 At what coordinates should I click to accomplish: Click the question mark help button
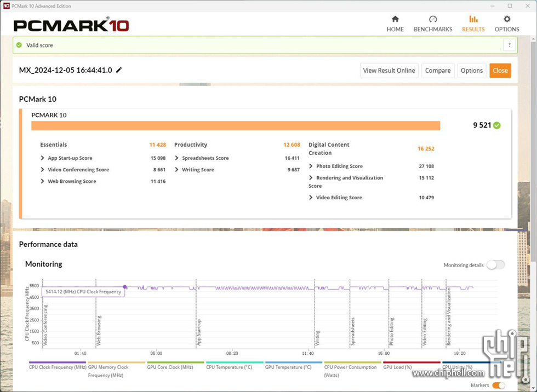(x=509, y=45)
